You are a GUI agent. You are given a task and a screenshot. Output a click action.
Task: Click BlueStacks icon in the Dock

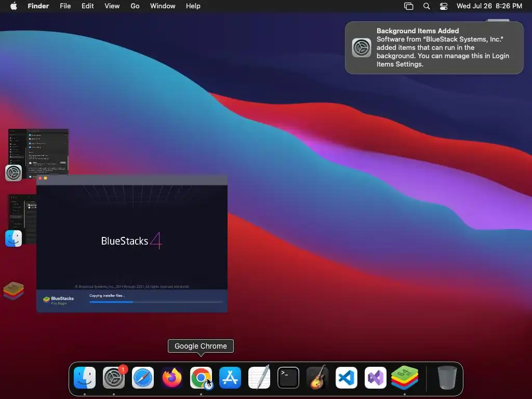click(404, 378)
